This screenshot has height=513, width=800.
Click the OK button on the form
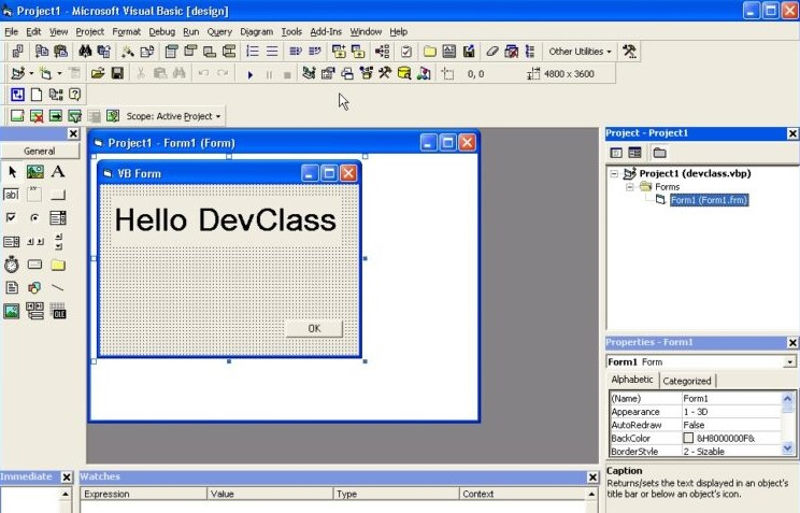click(x=313, y=328)
